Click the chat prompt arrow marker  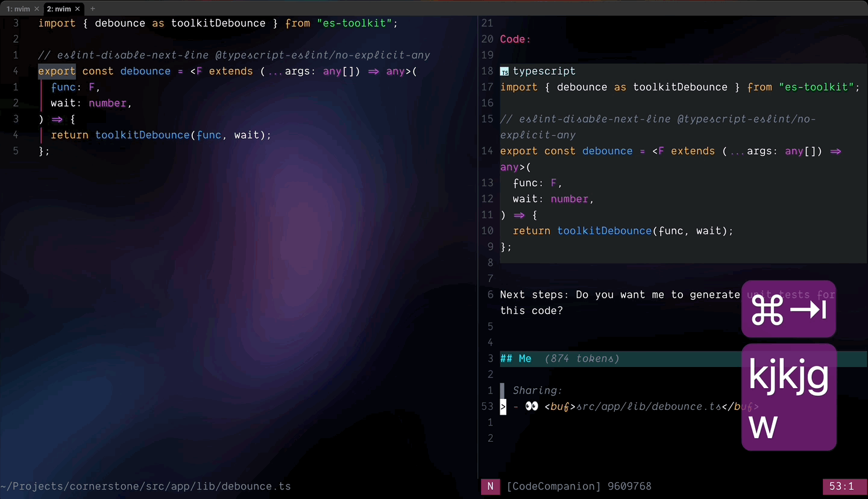point(503,406)
